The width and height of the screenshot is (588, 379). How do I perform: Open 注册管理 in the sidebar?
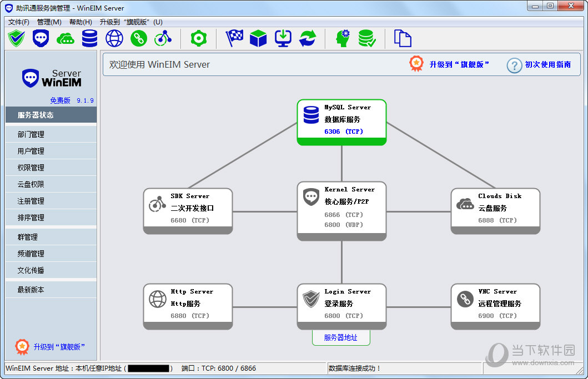[51, 201]
